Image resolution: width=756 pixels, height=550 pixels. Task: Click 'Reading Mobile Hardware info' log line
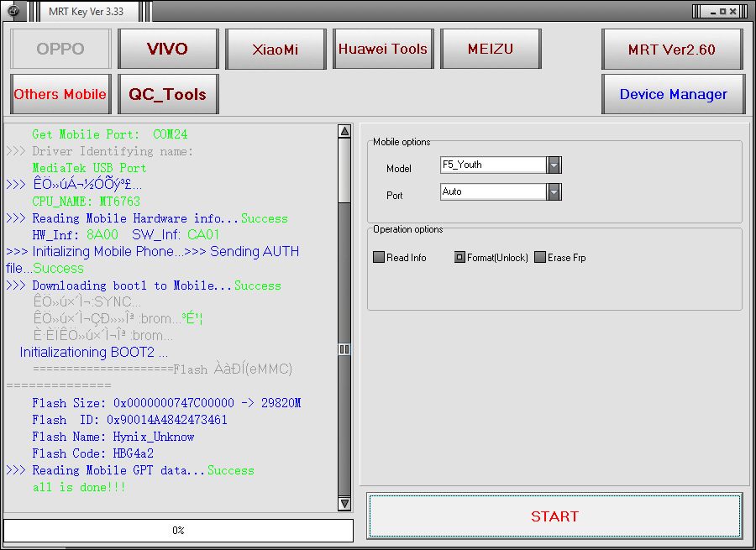[147, 218]
